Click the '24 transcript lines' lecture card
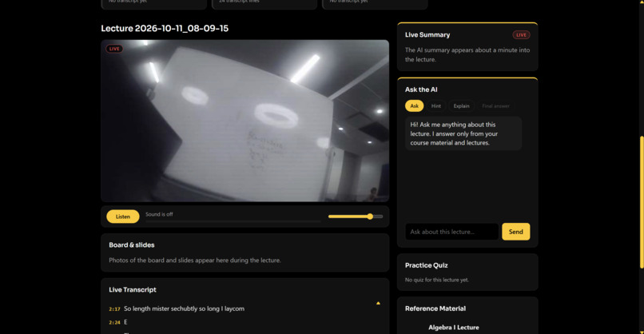The image size is (644, 334). (264, 3)
